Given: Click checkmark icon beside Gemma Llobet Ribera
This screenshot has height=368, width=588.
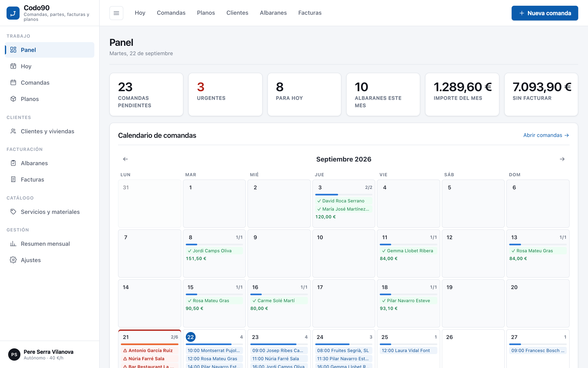Looking at the screenshot, I should (384, 251).
